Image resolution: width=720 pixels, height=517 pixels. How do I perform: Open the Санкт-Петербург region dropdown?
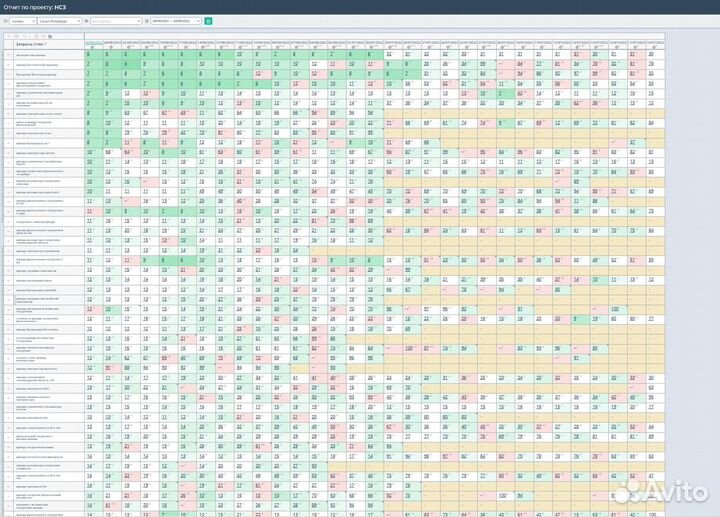click(61, 20)
